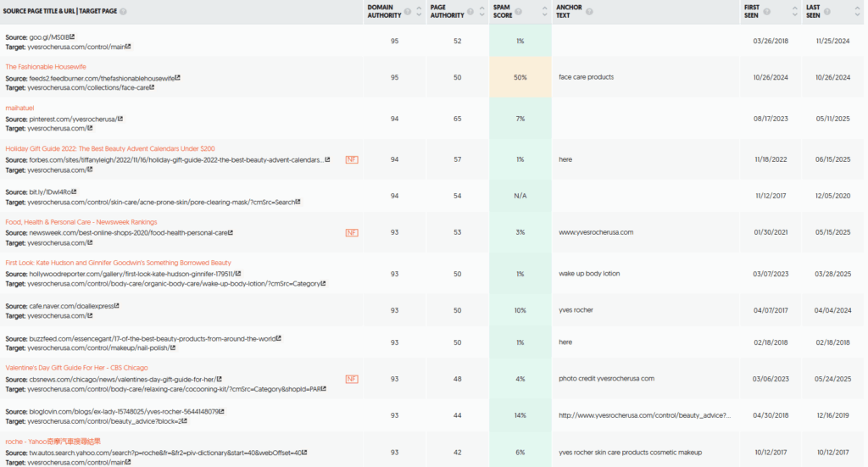Sort the table by Last Seen date
Viewport: 868px width, 467px height.
857,12
